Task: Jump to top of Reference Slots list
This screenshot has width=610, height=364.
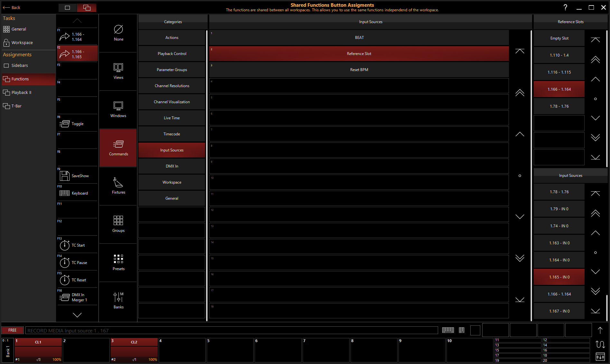Action: pyautogui.click(x=595, y=40)
